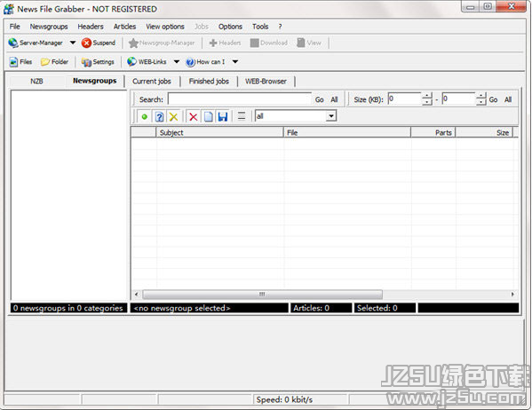Open the Articles menu
The height and width of the screenshot is (410, 532).
124,27
